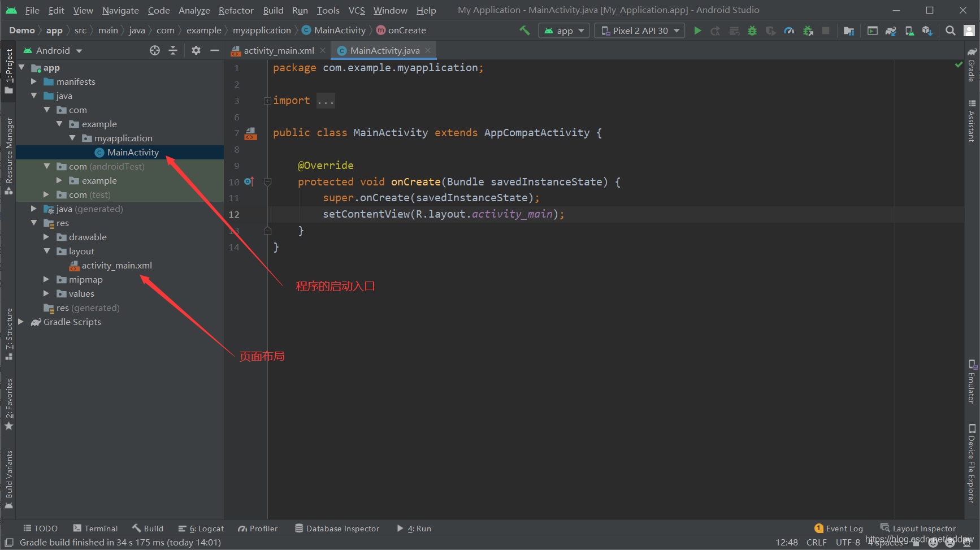Expand the mipmap folder
This screenshot has width=980, height=550.
click(46, 279)
